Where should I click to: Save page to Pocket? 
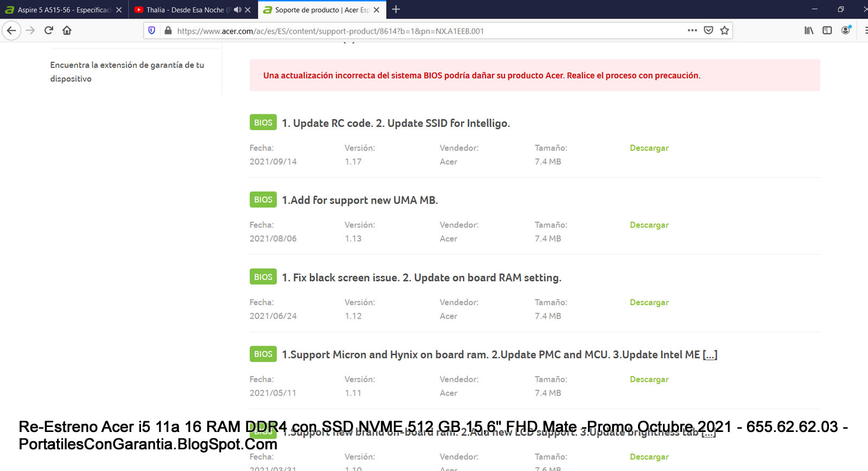coord(708,30)
